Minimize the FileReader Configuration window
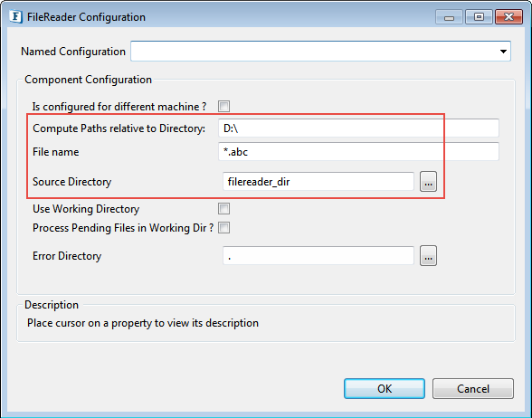Viewport: 532px width, 418px height. click(449, 17)
